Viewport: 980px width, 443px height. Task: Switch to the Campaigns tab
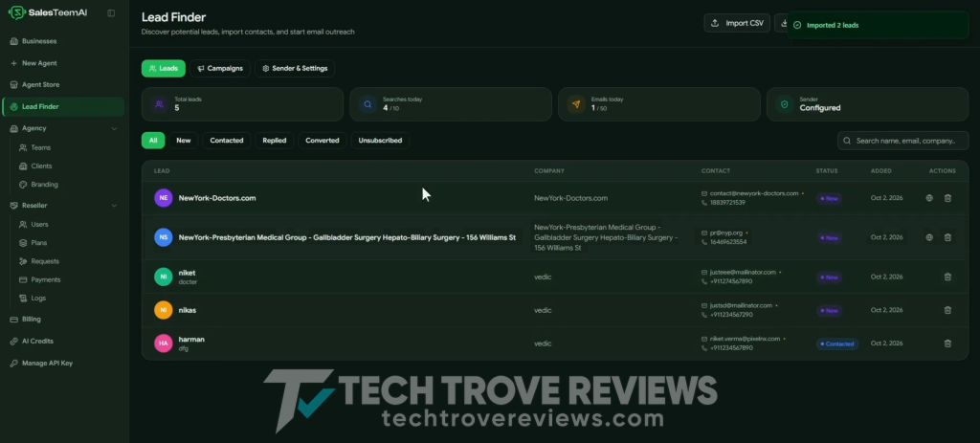pos(220,68)
